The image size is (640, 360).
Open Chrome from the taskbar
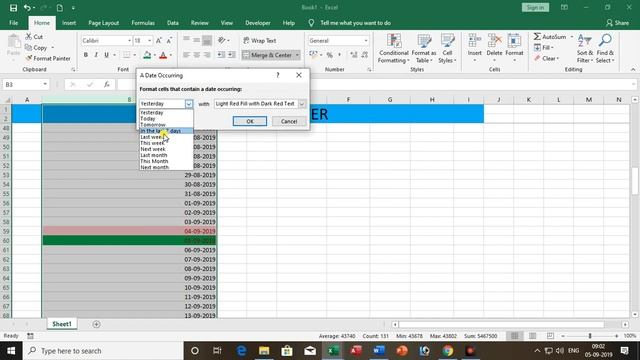pos(448,351)
